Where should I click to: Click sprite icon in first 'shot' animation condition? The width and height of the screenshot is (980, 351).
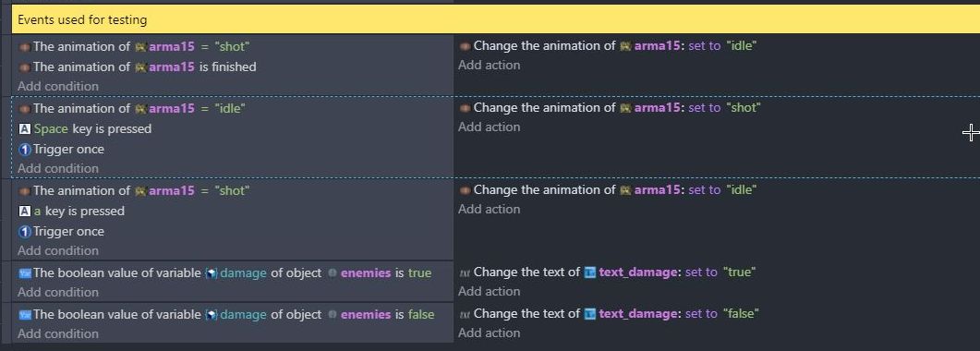tap(24, 47)
